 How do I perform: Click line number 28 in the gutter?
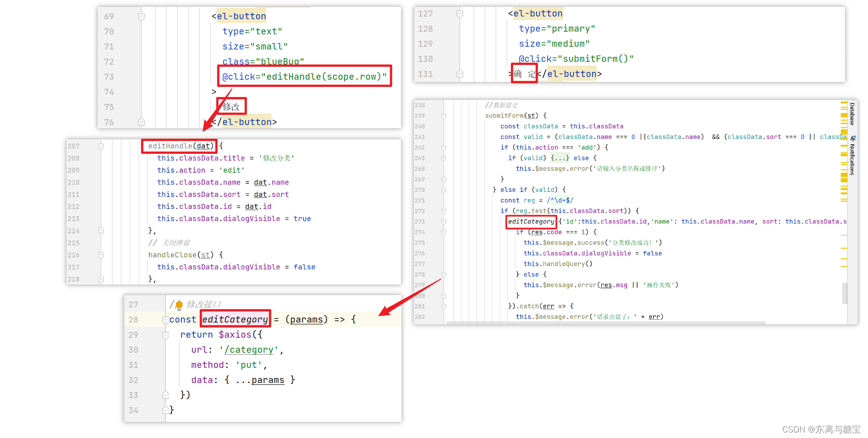pos(133,320)
